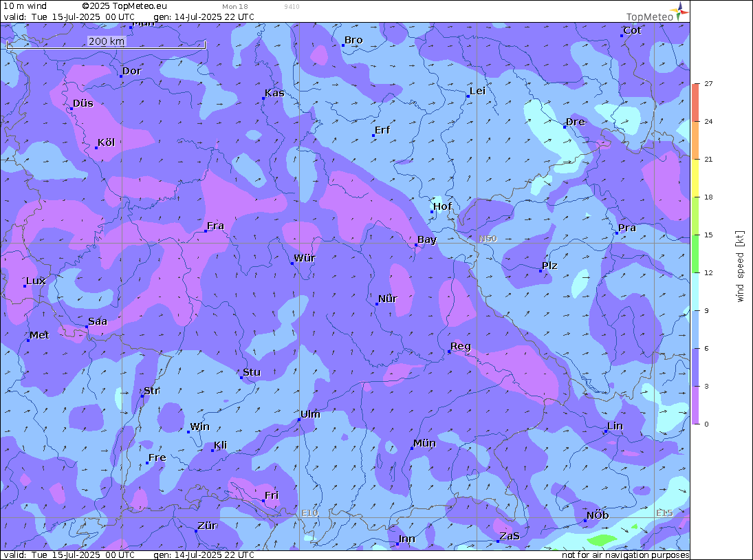Click the Reg city label
The height and width of the screenshot is (560, 753).
click(x=461, y=346)
